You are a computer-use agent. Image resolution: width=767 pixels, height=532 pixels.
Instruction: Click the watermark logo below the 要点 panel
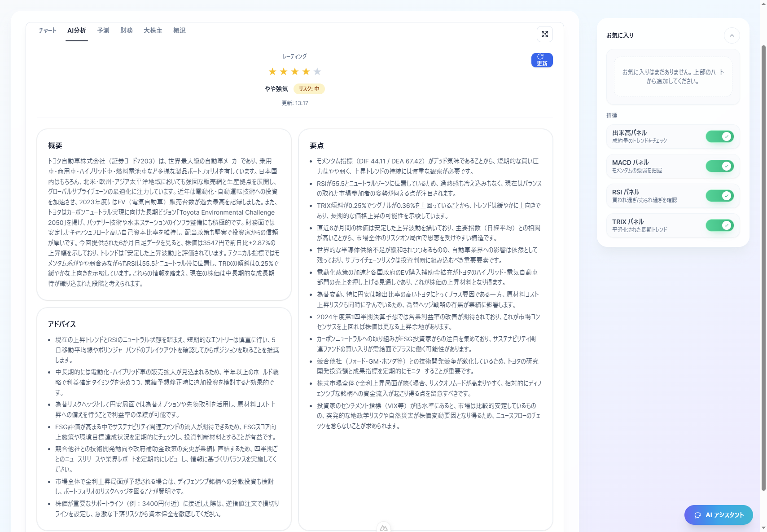(x=384, y=528)
